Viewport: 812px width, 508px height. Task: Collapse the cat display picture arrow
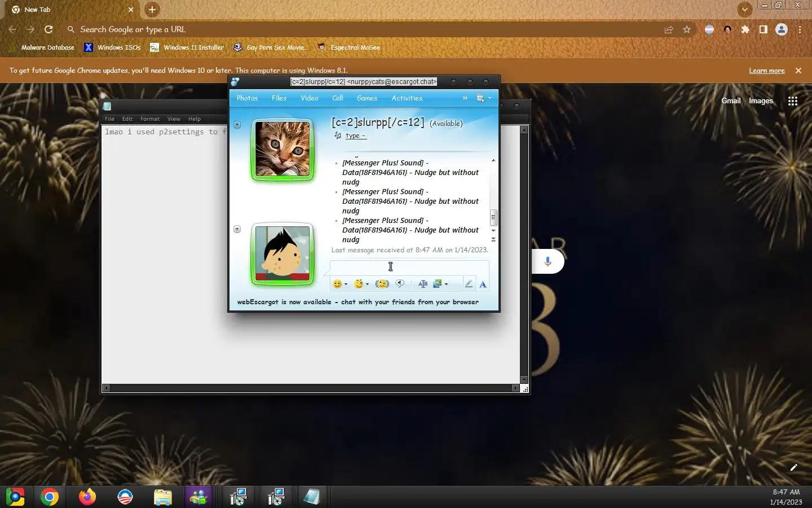[237, 124]
